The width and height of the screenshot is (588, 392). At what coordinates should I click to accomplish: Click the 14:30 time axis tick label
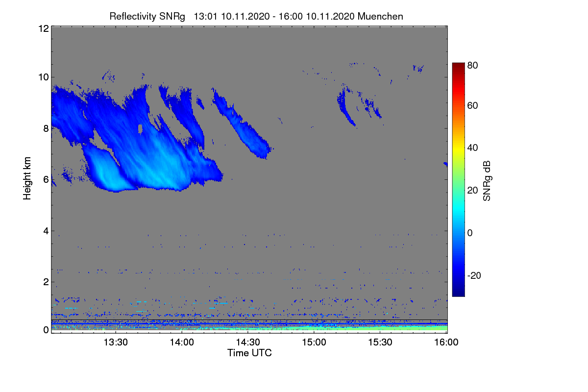[248, 342]
